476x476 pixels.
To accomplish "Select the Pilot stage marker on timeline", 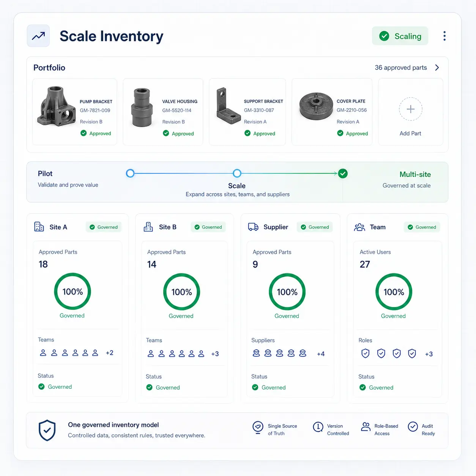I will pyautogui.click(x=130, y=173).
